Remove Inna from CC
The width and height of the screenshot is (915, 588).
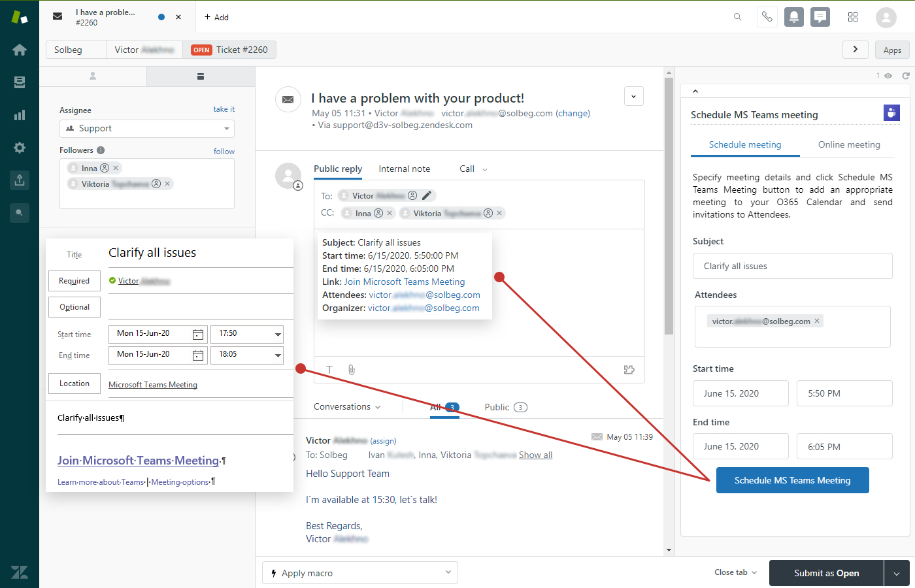[390, 213]
